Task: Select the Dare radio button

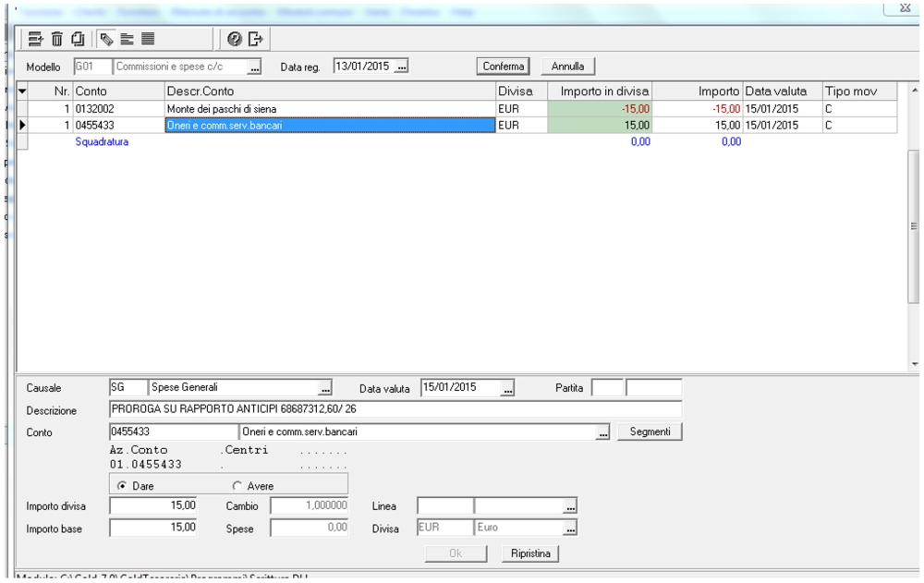Action: tap(122, 485)
